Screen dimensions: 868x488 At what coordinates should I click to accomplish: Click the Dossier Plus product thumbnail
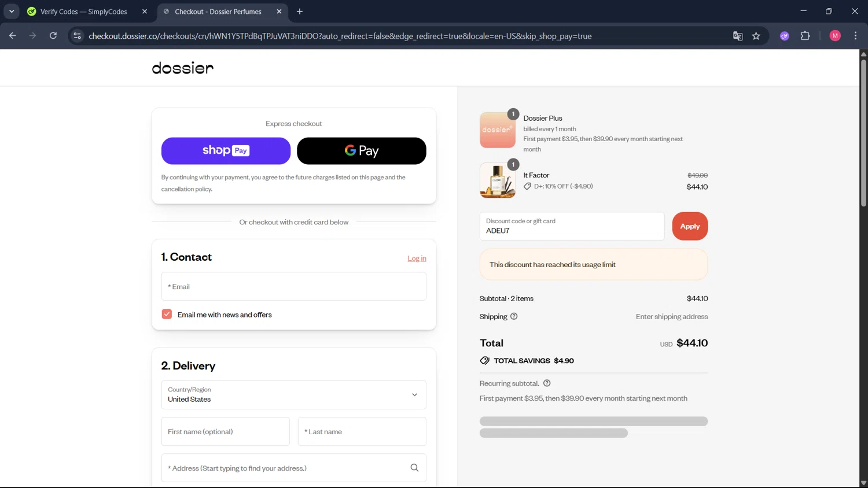point(498,130)
